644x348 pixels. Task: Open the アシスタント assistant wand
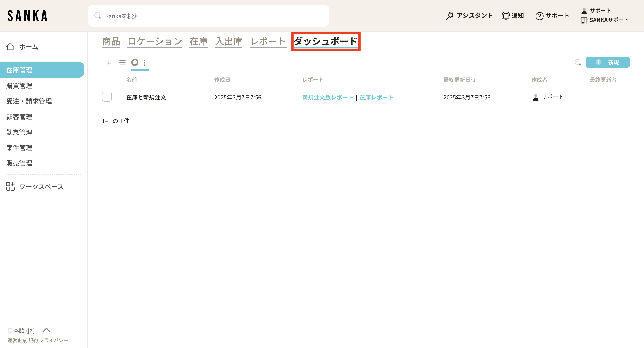coord(449,16)
